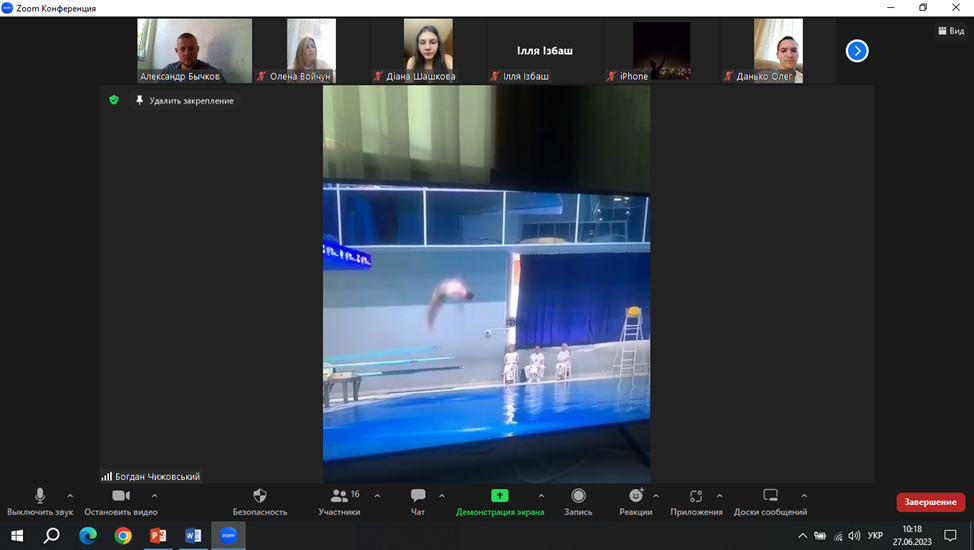Select Діана Шашкова video thumbnail
974x550 pixels.
[x=428, y=50]
